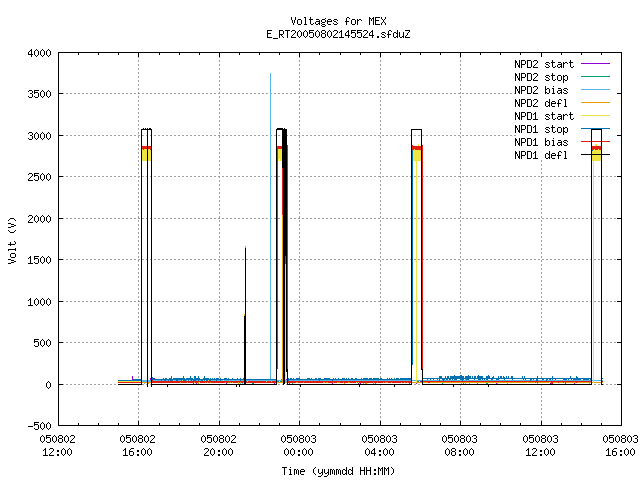Click the 'NPD2 bias' legend label
The width and height of the screenshot is (640, 480).
pyautogui.click(x=541, y=90)
